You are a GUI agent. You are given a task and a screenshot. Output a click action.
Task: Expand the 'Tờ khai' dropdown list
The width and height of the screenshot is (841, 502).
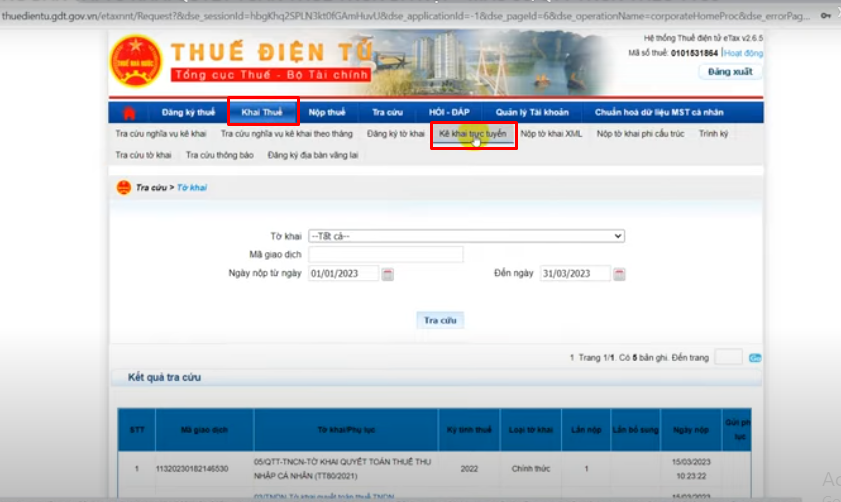coord(466,236)
